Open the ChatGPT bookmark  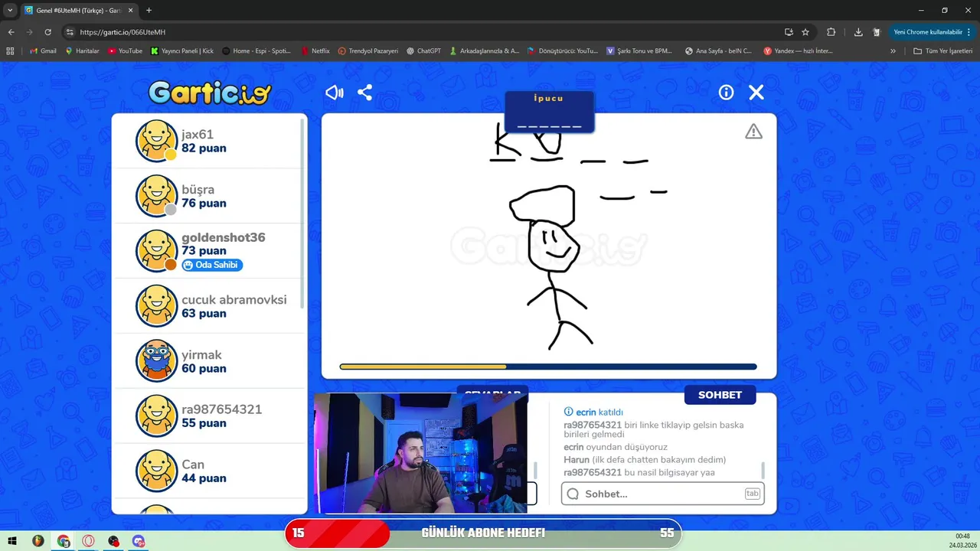click(423, 51)
